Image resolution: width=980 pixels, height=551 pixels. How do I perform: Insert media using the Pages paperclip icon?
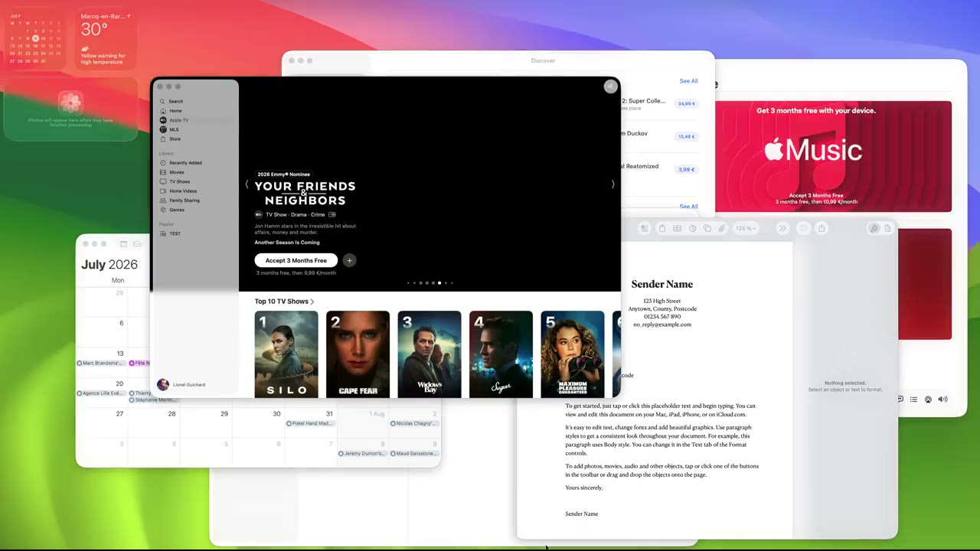tap(721, 228)
